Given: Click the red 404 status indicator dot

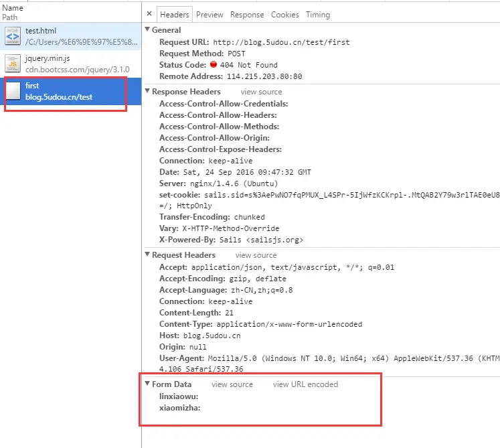Looking at the screenshot, I should (x=214, y=64).
